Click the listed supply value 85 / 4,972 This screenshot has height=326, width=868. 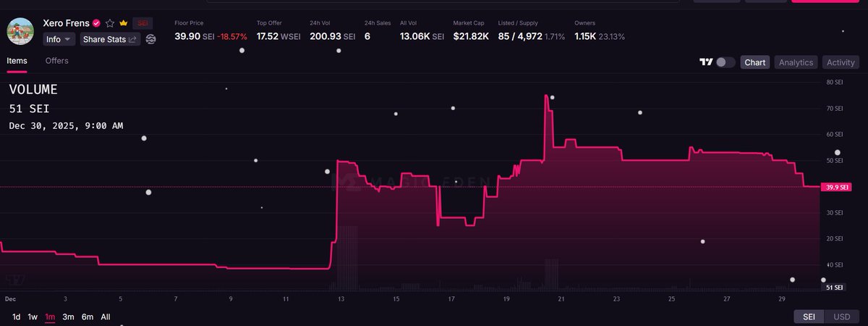coord(519,36)
